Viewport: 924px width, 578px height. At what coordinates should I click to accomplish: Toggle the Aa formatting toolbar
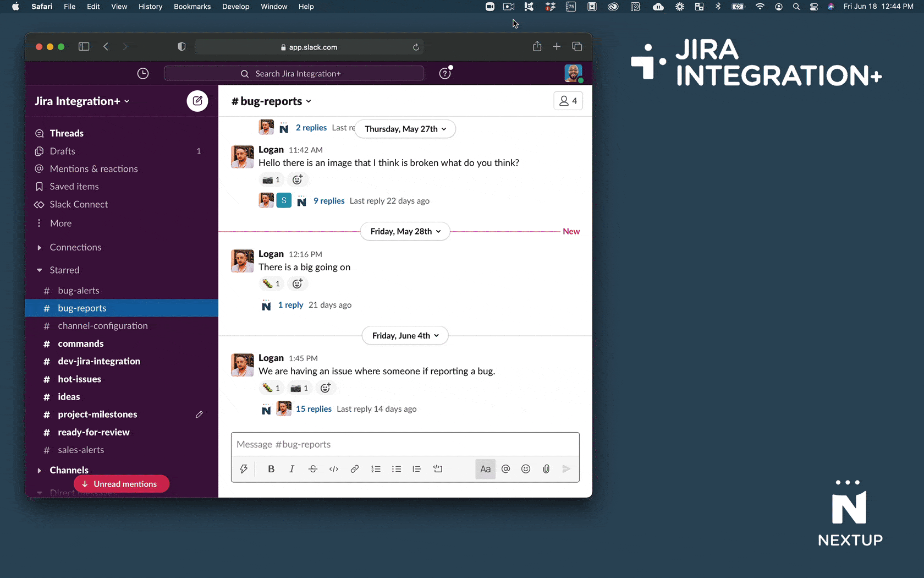click(485, 469)
